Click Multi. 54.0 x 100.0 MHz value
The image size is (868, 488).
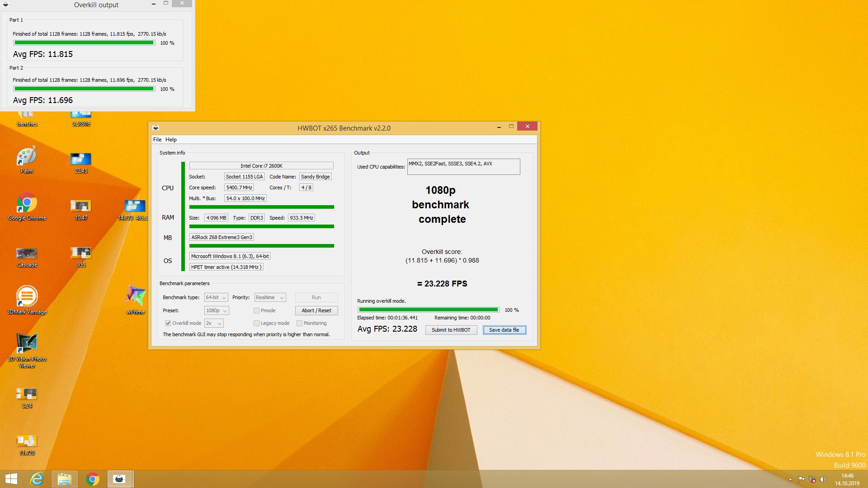[245, 198]
